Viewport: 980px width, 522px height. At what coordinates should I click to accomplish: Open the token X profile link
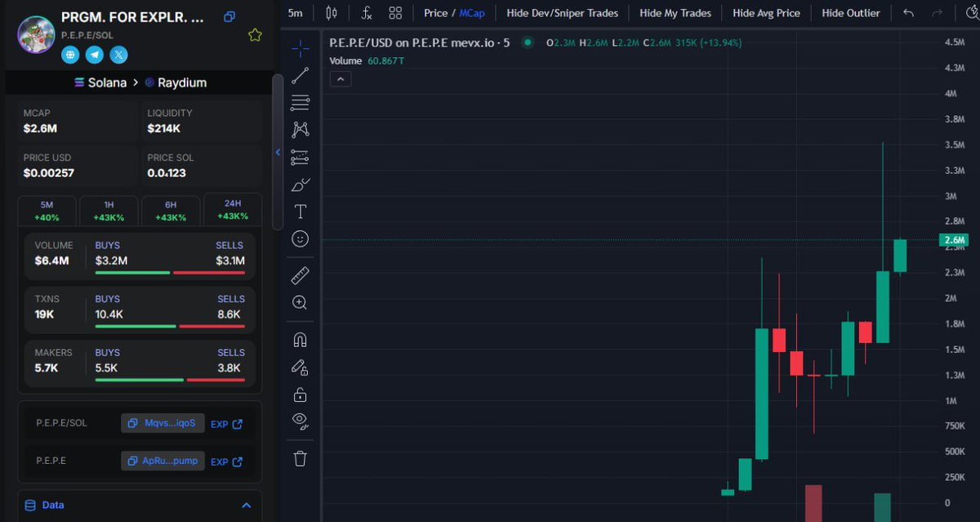119,55
